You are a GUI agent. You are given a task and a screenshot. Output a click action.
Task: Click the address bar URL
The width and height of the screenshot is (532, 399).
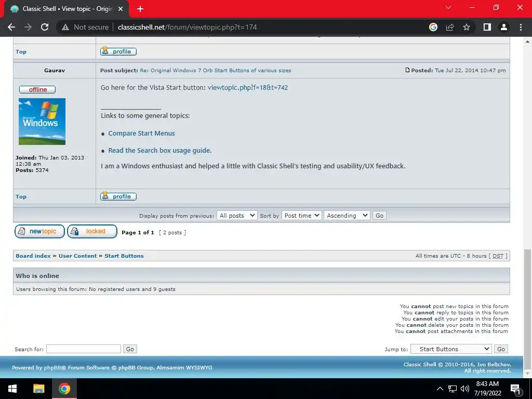click(x=187, y=27)
